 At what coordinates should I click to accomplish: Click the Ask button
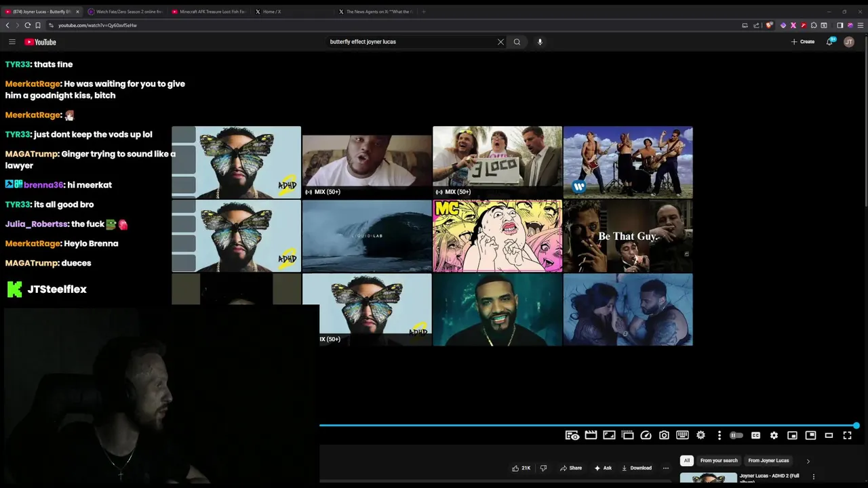point(603,468)
